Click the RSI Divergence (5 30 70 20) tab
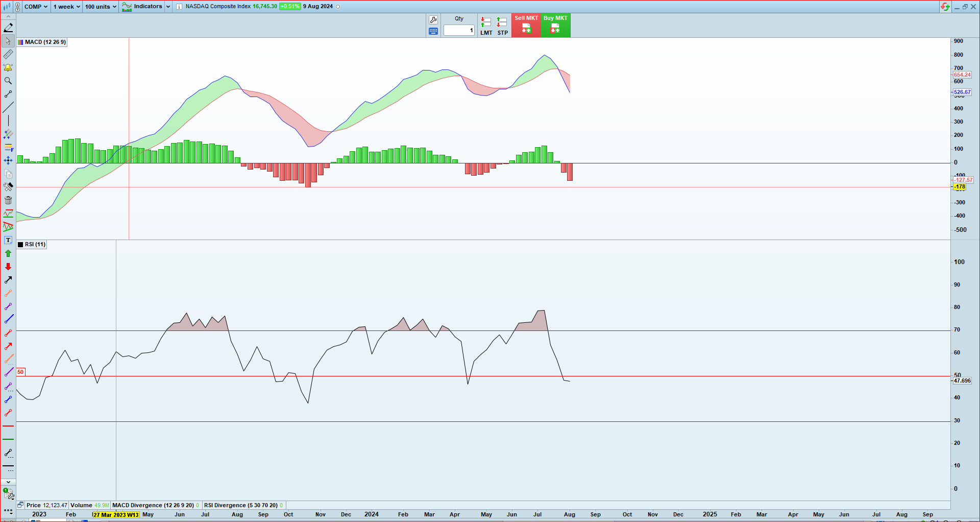This screenshot has width=980, height=522. (x=243, y=505)
